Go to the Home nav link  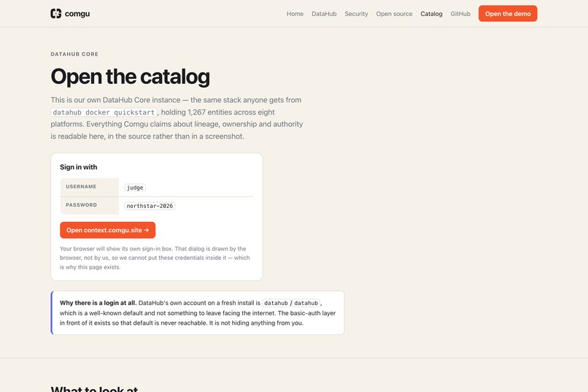click(x=295, y=14)
